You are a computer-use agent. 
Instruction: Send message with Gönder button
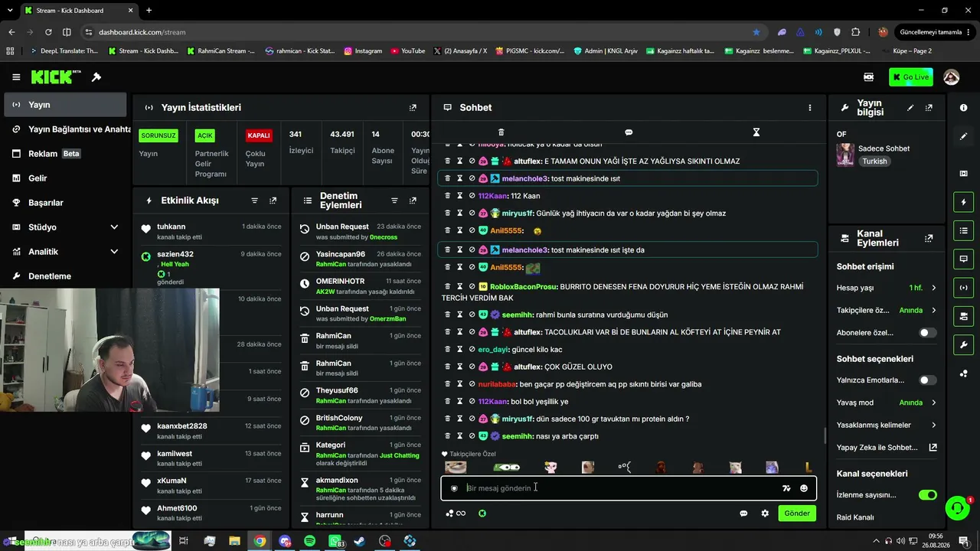796,514
